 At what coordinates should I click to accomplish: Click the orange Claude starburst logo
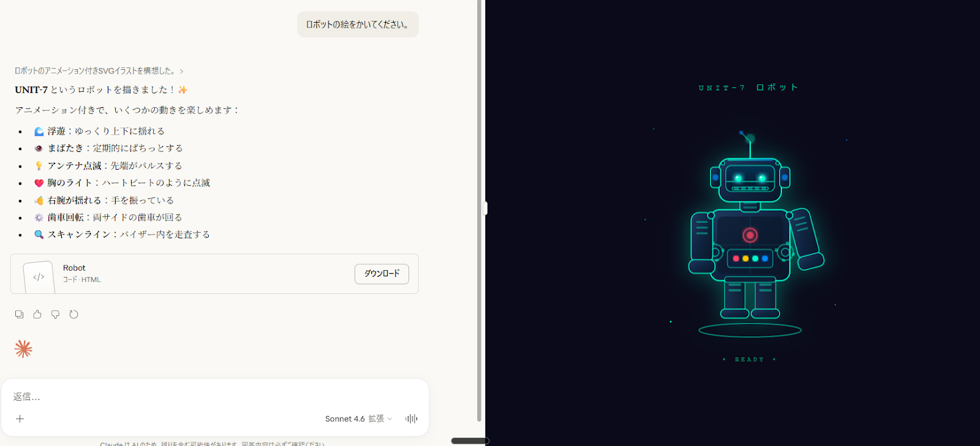pos(23,349)
